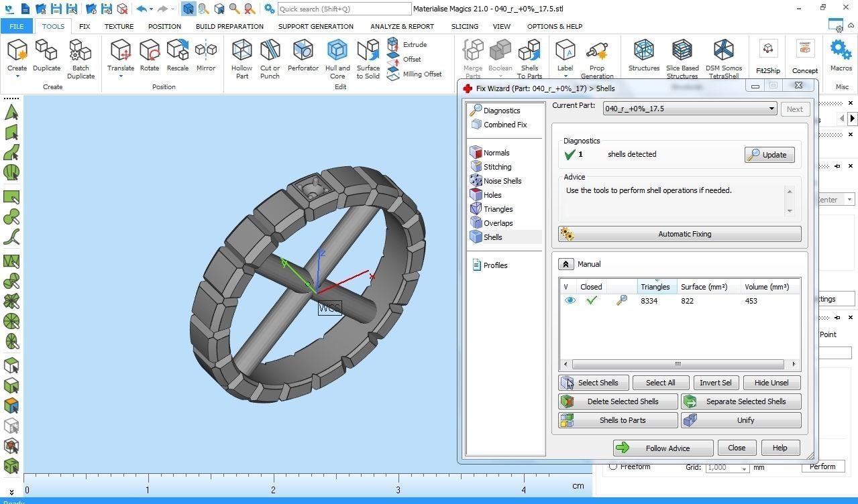
Task: Click the magnifier icon in the shell row
Action: 622,301
